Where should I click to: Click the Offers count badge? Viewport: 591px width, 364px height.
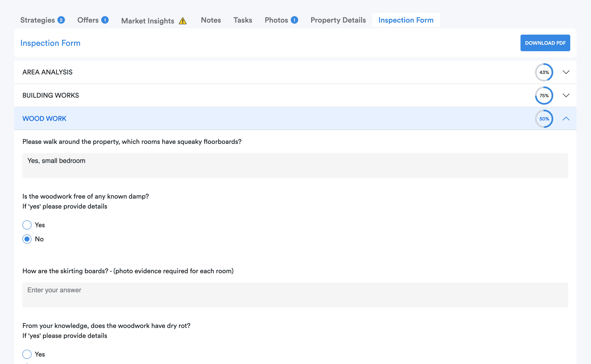click(105, 20)
